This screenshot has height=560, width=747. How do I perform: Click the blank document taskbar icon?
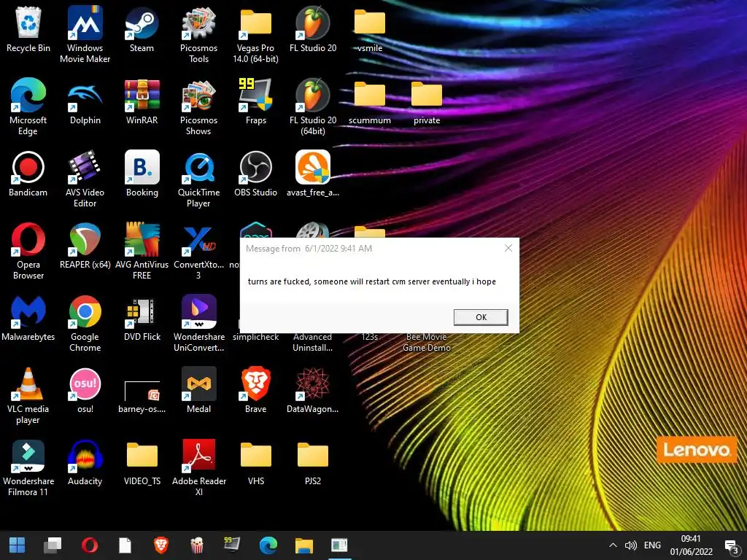tap(125, 545)
